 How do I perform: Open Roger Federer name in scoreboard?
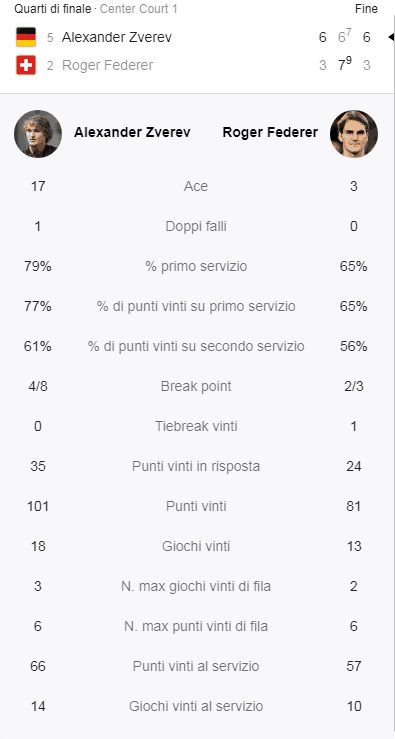107,65
